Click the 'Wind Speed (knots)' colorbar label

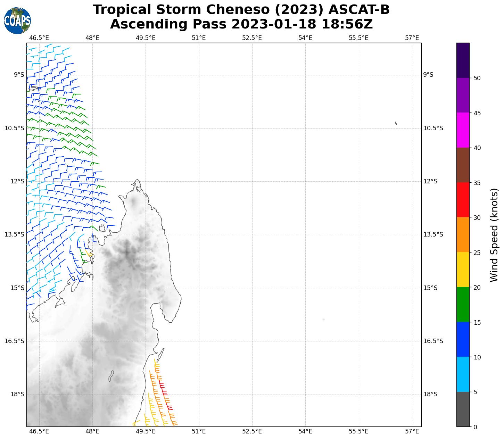click(494, 235)
